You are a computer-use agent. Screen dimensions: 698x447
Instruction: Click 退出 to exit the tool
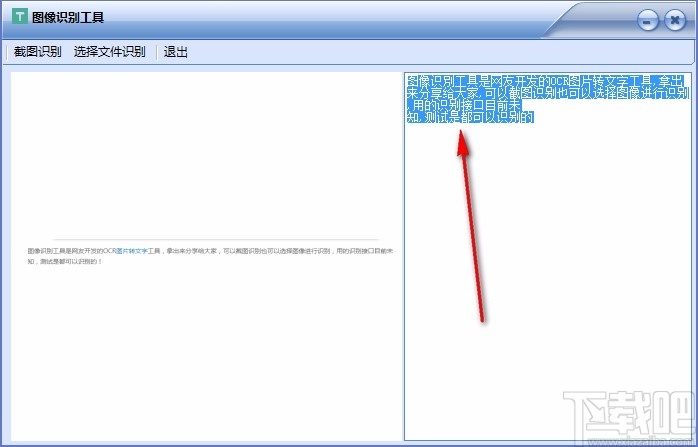click(175, 52)
